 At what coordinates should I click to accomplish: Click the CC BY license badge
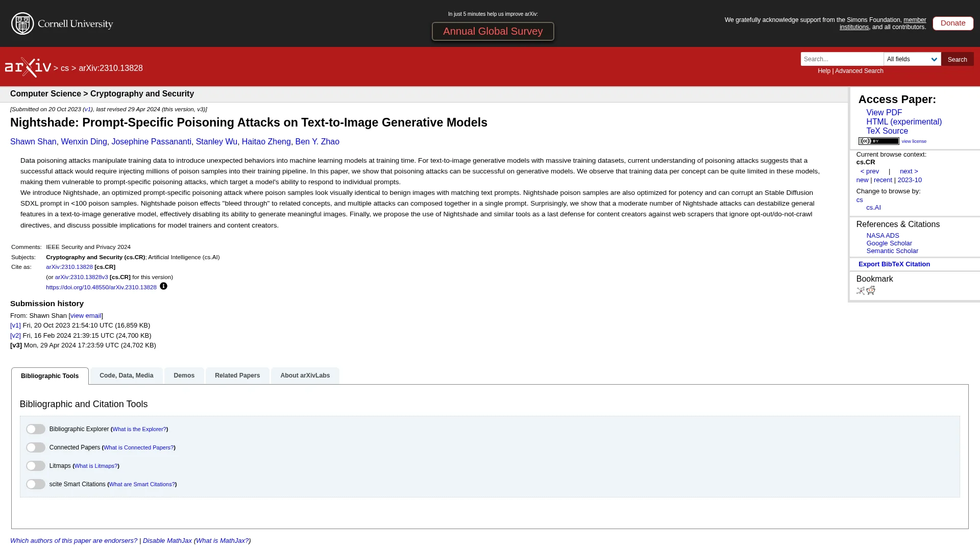tap(878, 141)
